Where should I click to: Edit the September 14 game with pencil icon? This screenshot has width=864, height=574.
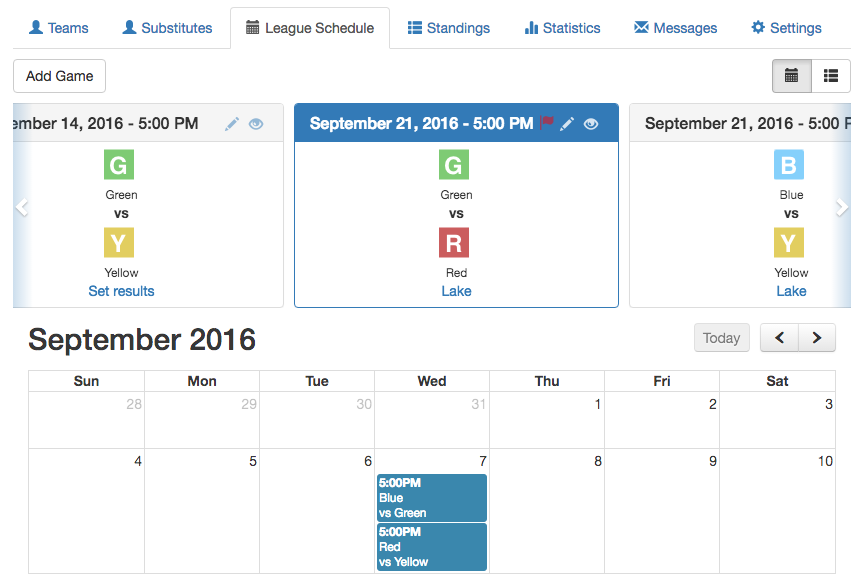pyautogui.click(x=232, y=124)
